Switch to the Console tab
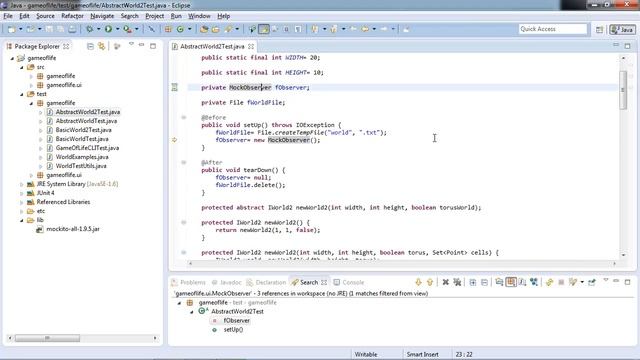Screen dimensions: 640x360 (349, 282)
